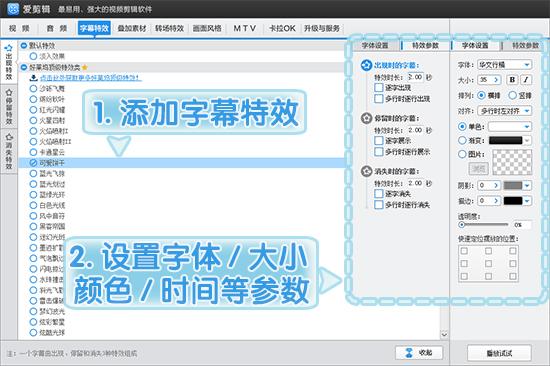The width and height of the screenshot is (550, 366).
Task: Select the gray 消失时的字幕 star icon
Action: click(x=366, y=171)
